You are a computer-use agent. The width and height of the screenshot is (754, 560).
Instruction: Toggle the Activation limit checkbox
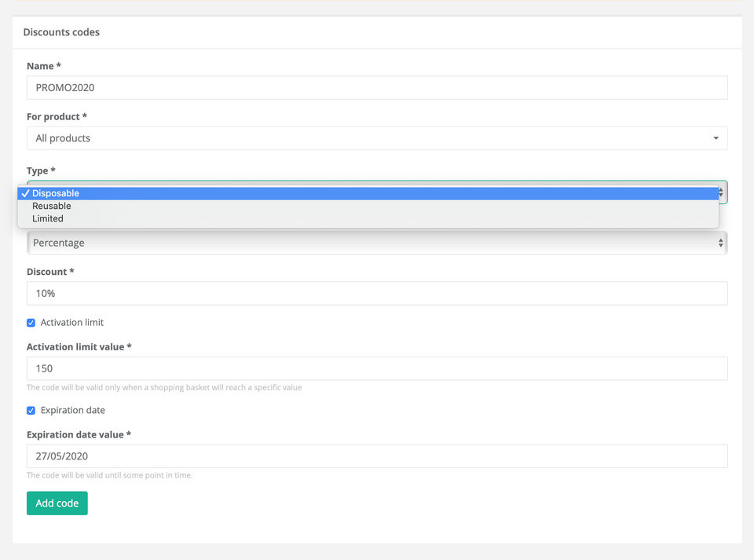31,323
